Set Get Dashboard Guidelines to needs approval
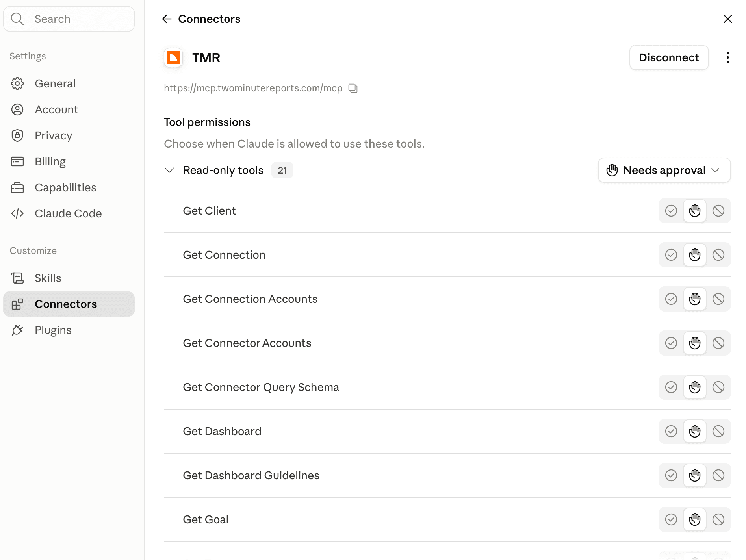Screen dimensions: 746x560 694,475
